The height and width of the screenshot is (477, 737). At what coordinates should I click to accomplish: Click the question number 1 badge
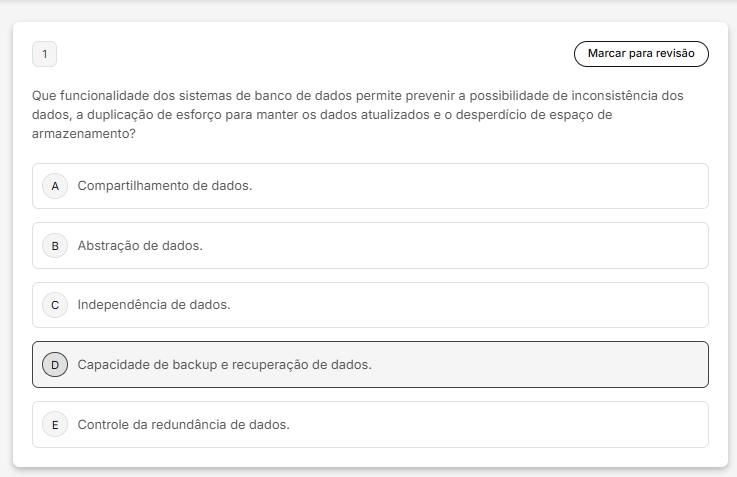[45, 54]
